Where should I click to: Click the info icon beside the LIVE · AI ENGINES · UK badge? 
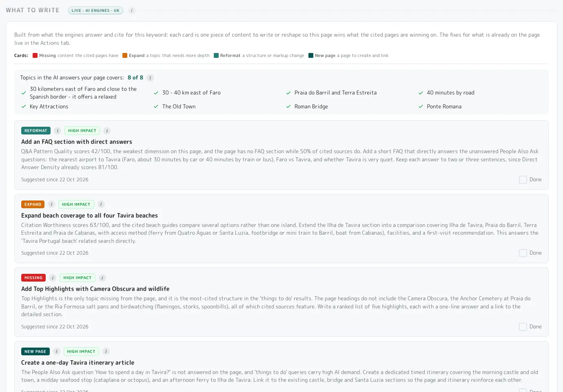point(132,11)
